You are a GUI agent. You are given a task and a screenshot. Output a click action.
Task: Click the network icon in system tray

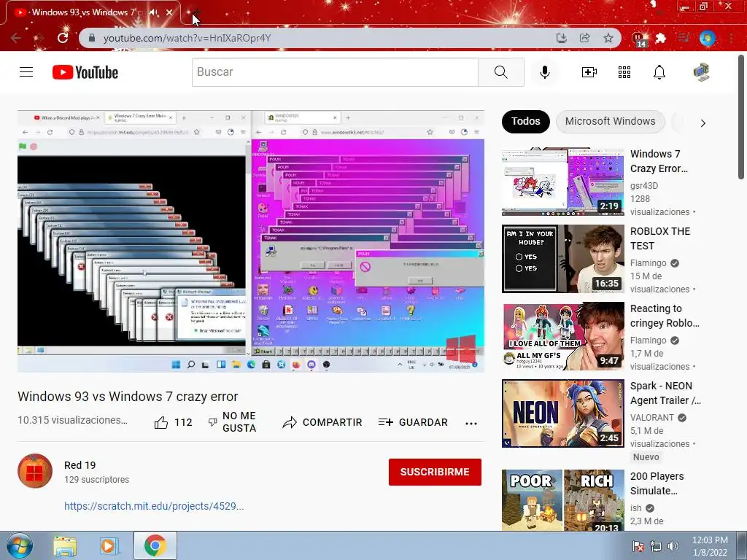(x=656, y=546)
